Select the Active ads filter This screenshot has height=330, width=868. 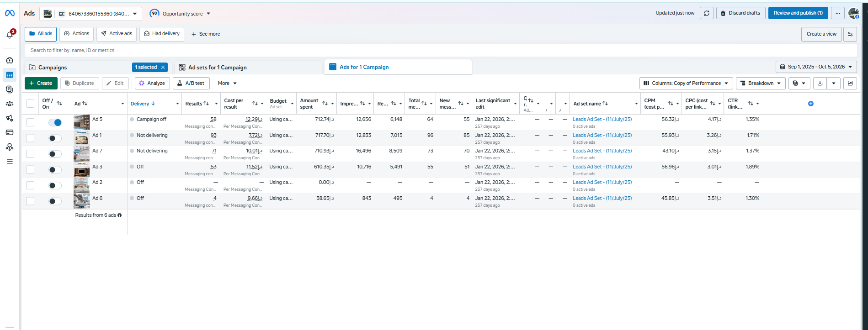point(117,34)
